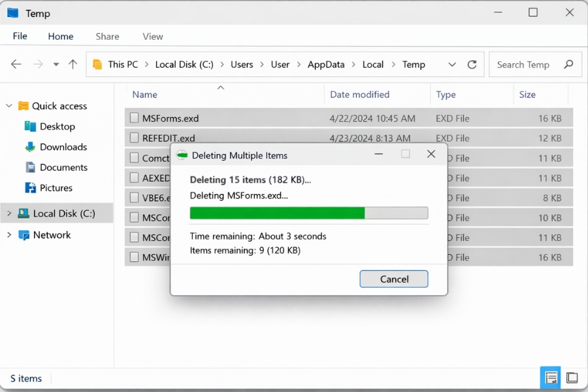Click the back navigation arrow
Screen dimensions: 588x392
(x=16, y=64)
